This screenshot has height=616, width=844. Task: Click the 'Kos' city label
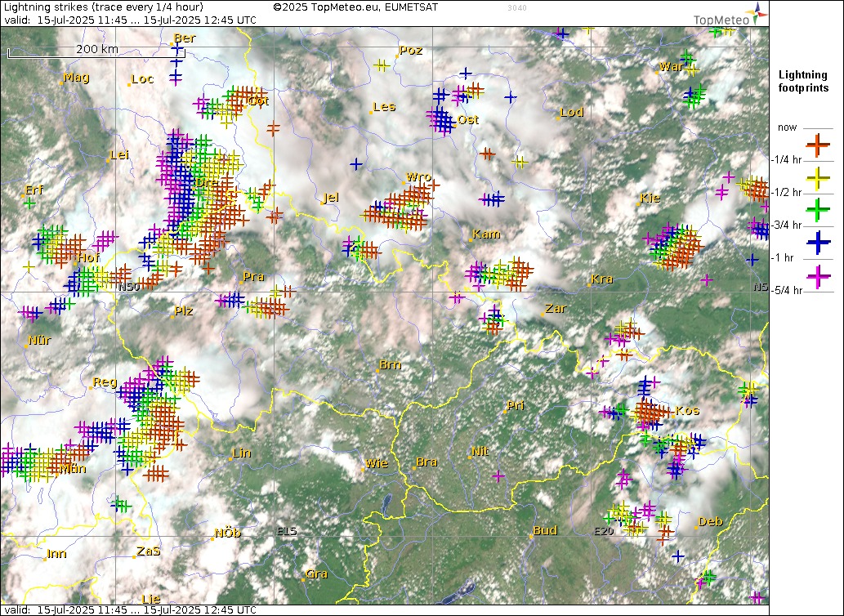[x=687, y=410]
